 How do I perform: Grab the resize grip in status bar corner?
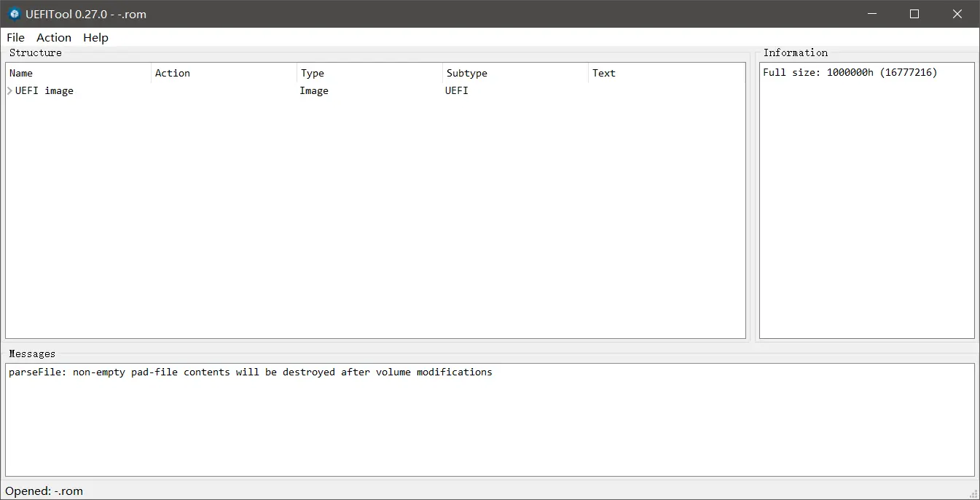pyautogui.click(x=973, y=493)
